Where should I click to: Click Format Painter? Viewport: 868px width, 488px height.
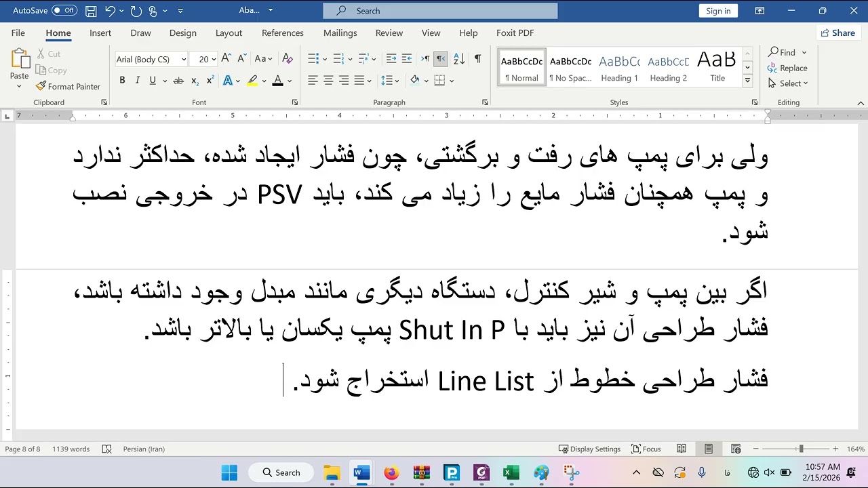(x=68, y=87)
